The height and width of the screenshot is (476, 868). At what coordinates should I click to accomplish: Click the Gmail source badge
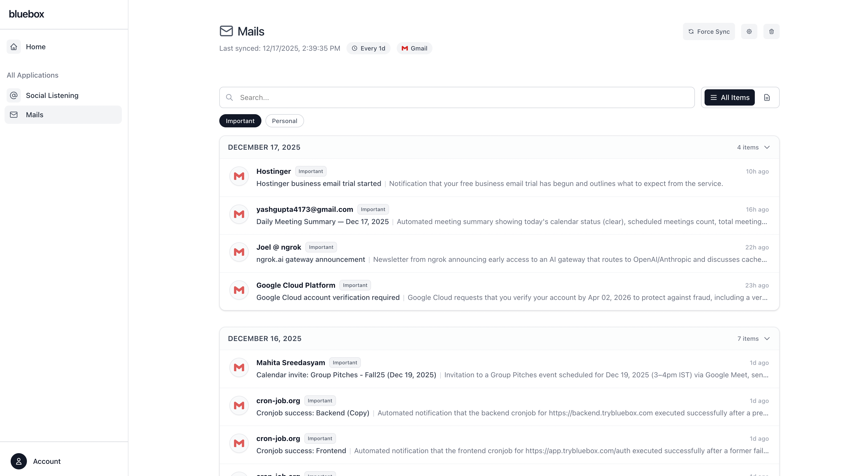(414, 48)
